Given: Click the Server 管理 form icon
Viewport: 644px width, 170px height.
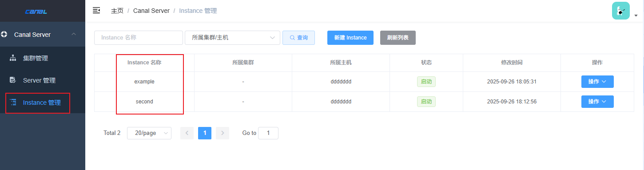Looking at the screenshot, I should (13, 80).
